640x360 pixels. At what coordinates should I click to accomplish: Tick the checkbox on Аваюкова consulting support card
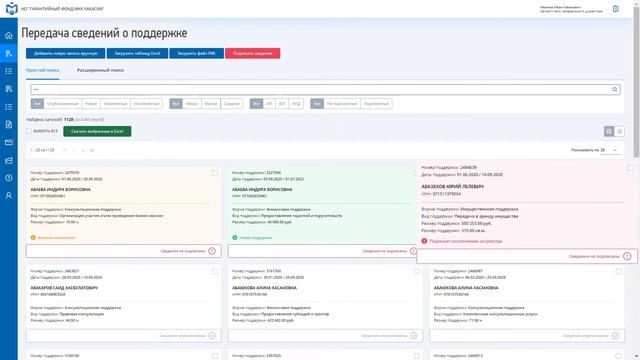(x=618, y=271)
